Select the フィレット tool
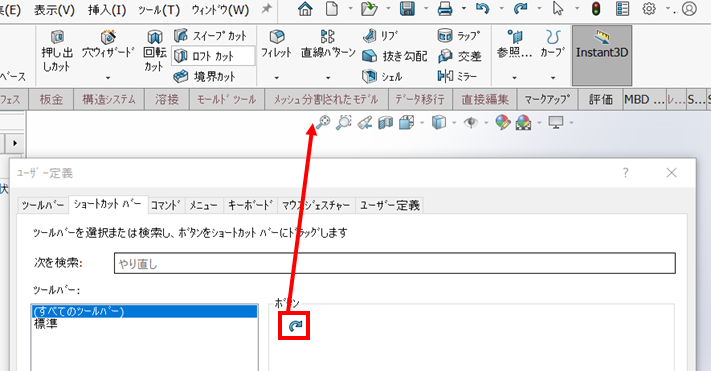This screenshot has height=371, width=711. click(x=276, y=44)
